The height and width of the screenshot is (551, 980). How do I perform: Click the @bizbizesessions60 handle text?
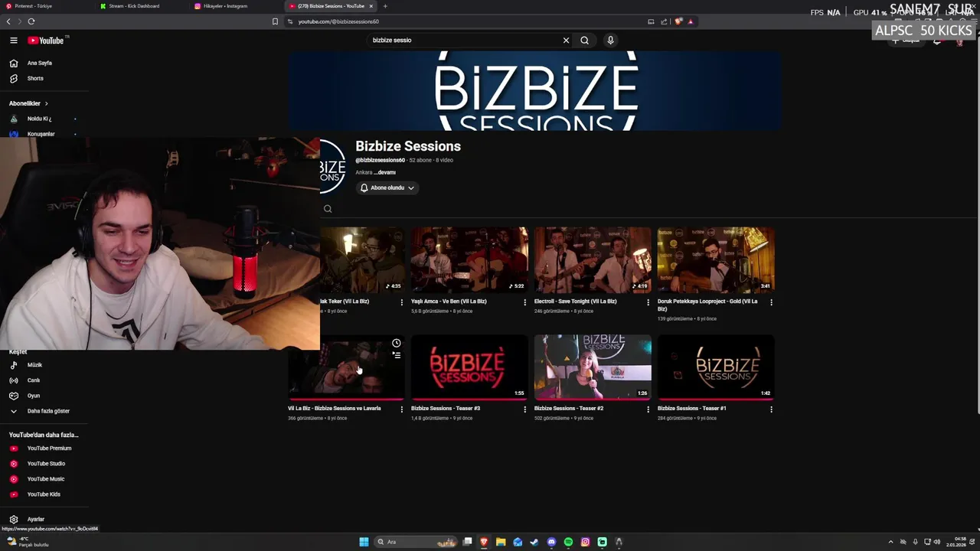[x=380, y=161]
